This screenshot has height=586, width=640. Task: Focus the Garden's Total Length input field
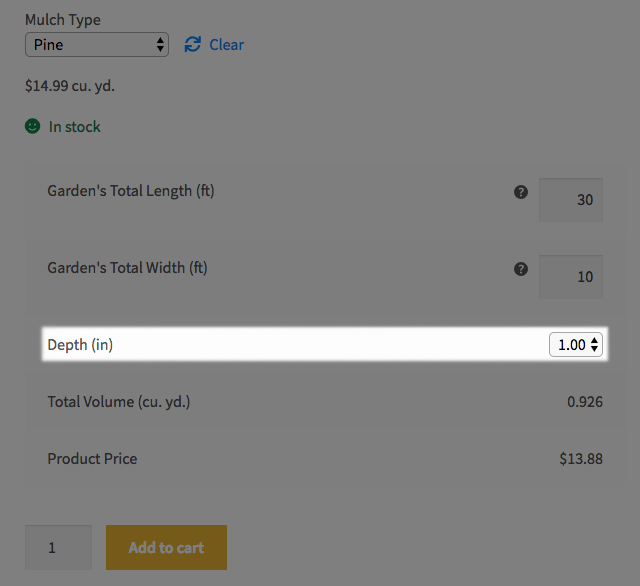[571, 199]
